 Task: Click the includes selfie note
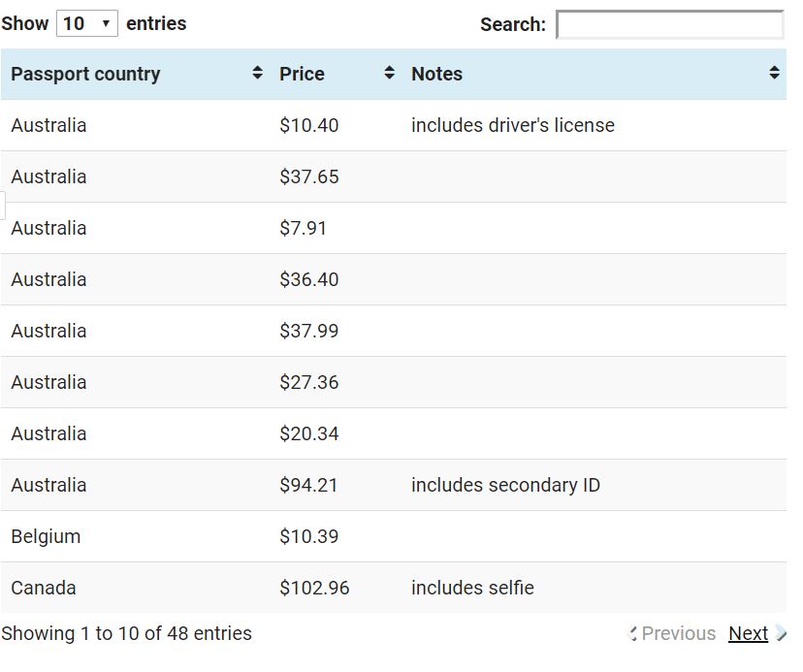pyautogui.click(x=472, y=588)
